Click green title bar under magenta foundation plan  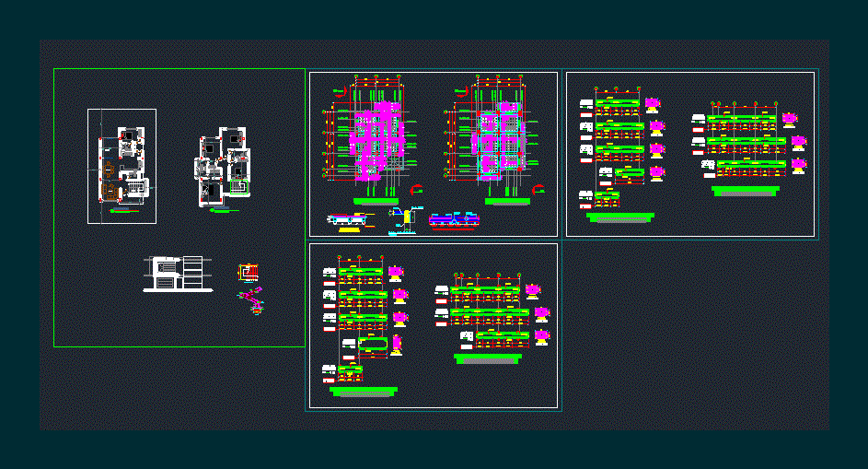click(x=376, y=201)
